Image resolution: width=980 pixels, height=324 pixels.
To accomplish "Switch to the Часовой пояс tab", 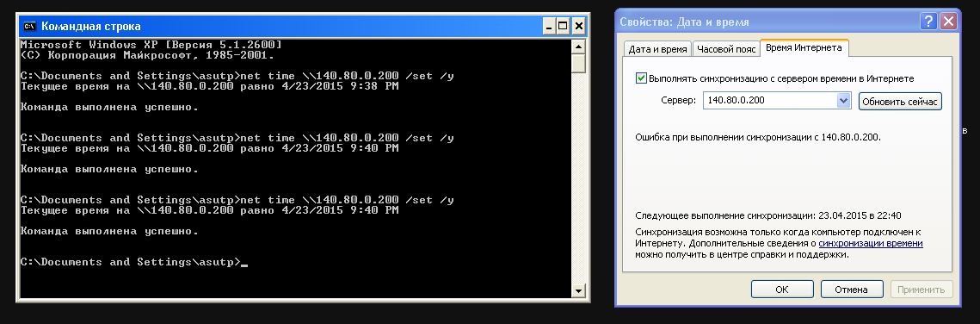I will pyautogui.click(x=725, y=49).
